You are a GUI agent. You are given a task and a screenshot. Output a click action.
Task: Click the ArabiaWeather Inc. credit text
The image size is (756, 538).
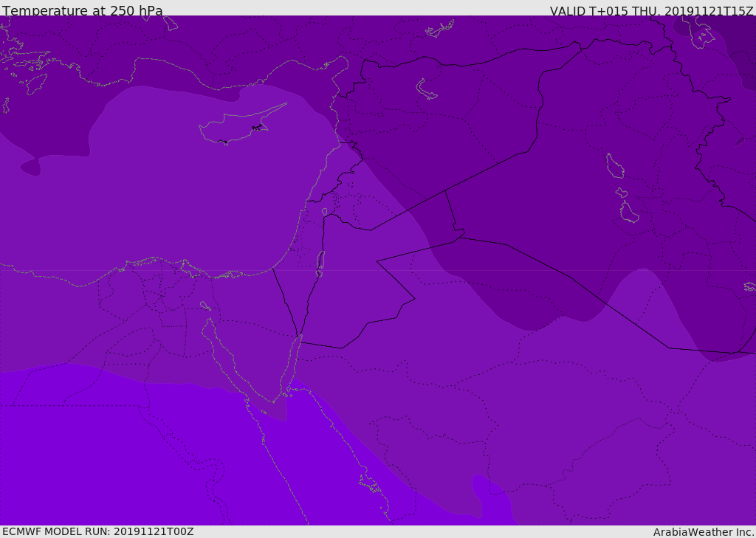point(704,532)
